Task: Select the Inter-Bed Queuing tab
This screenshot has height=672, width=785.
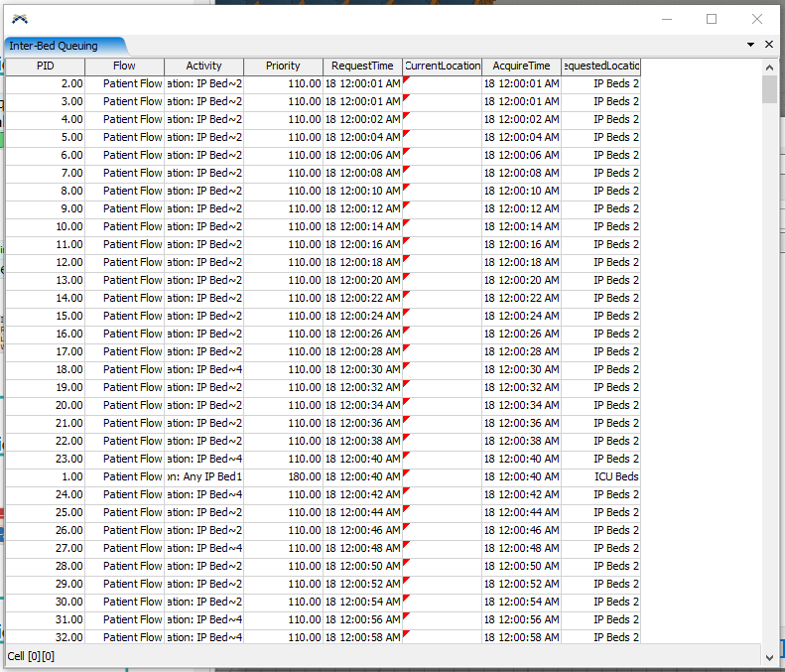Action: click(65, 45)
